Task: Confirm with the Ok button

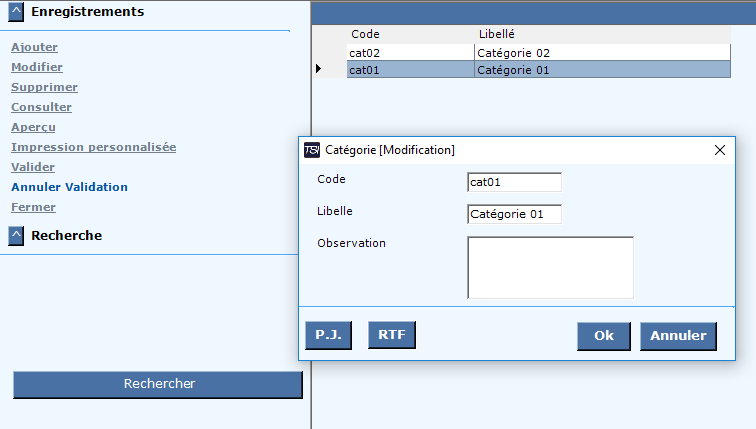Action: (x=604, y=336)
